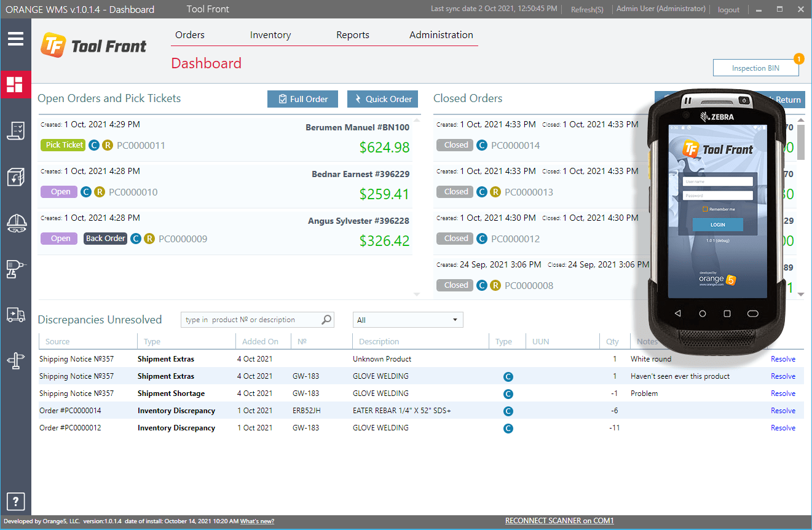The image size is (812, 530).
Task: Toggle the Remember me checkbox on the handheld
Action: pos(706,209)
